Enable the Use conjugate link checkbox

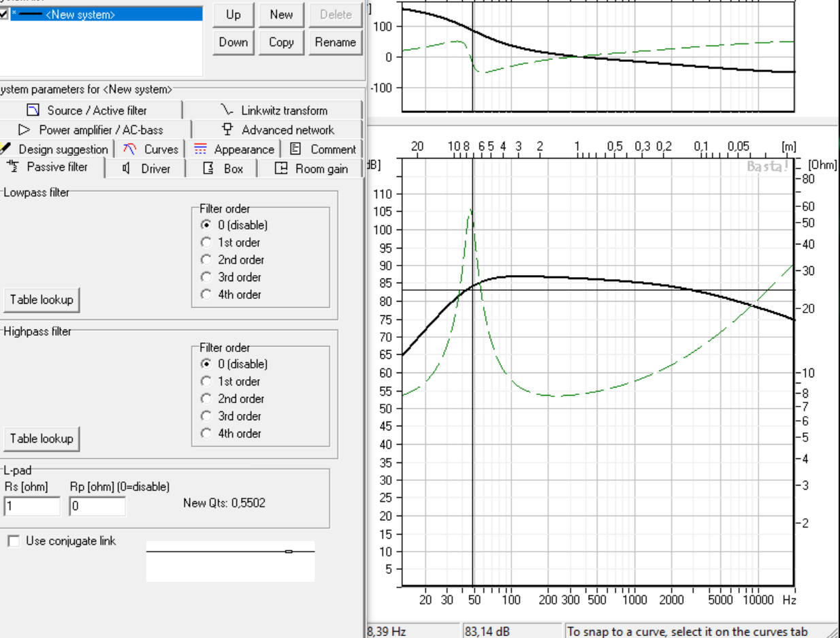[14, 541]
